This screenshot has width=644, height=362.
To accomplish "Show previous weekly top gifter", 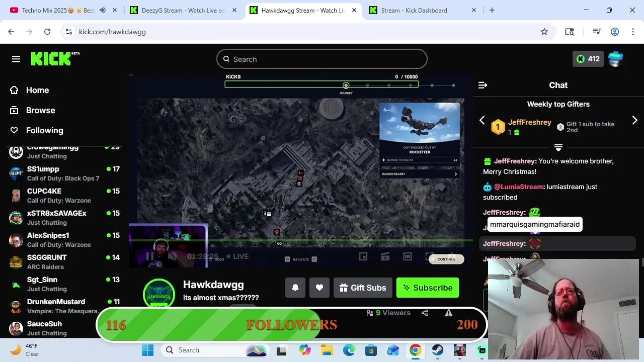I will 482,120.
